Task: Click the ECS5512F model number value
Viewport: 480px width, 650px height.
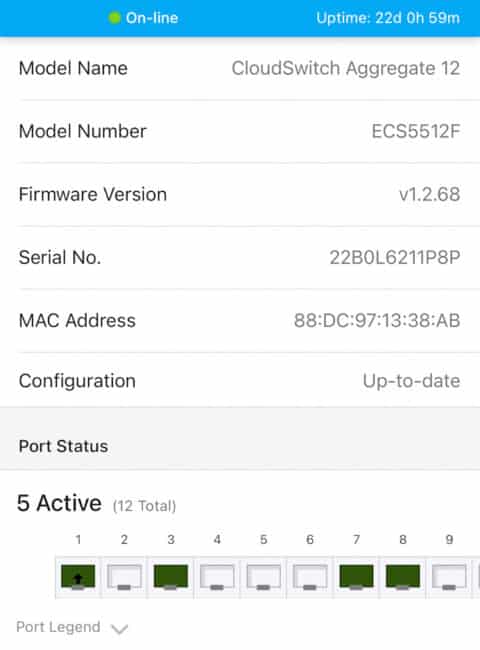Action: tap(416, 131)
